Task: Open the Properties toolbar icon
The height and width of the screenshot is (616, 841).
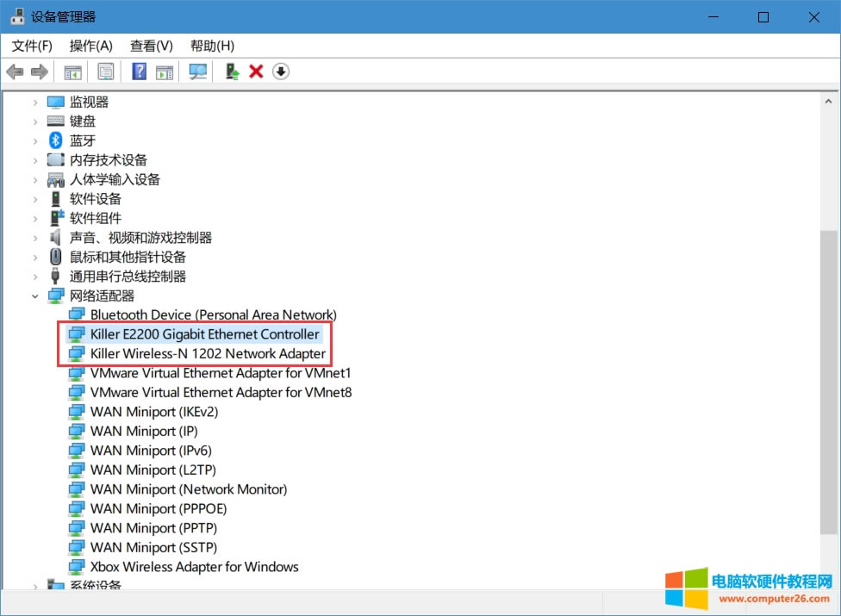Action: 106,72
